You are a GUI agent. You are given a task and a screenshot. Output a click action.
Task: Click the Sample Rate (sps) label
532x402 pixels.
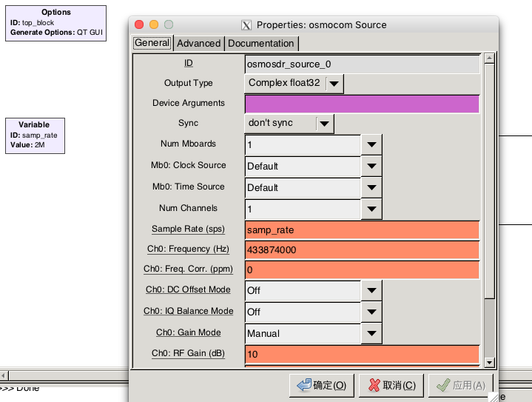tap(188, 230)
